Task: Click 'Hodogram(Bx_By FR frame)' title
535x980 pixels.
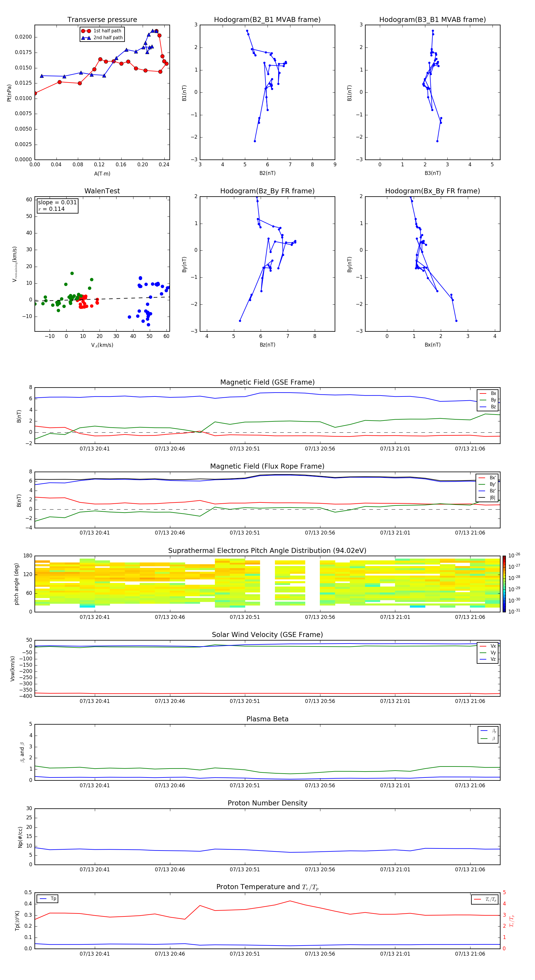Action: coord(432,191)
